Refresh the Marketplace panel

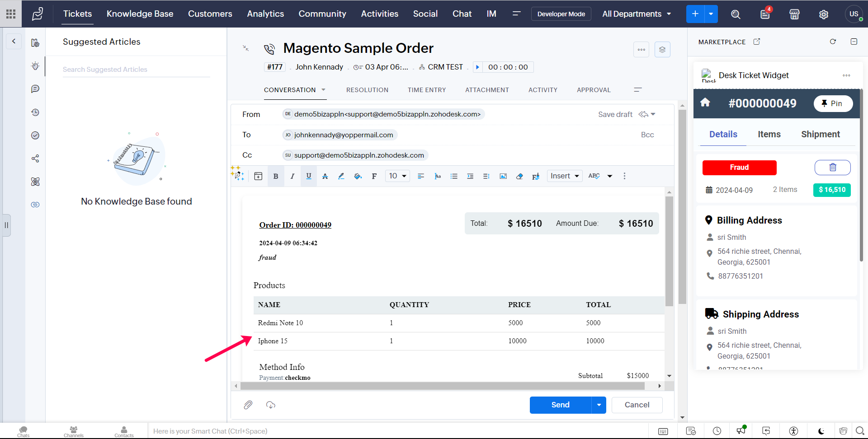[x=833, y=42]
